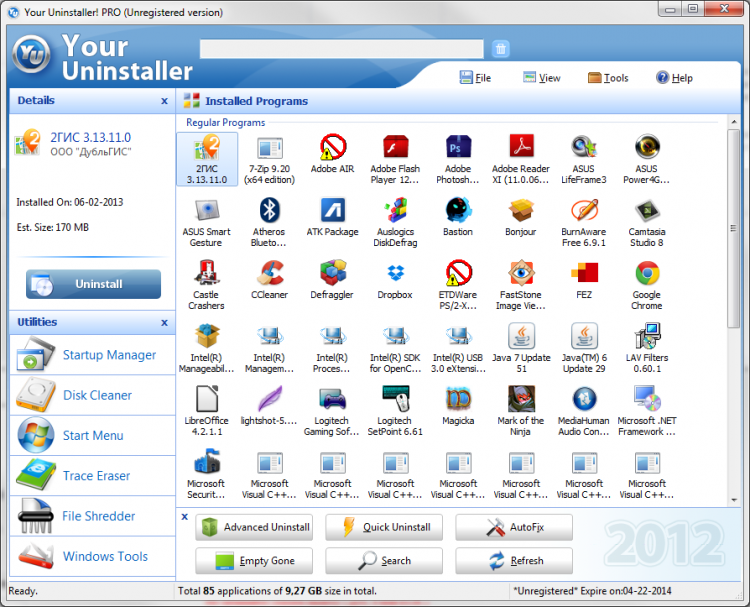The width and height of the screenshot is (750, 607).
Task: Click the Empty Gone button
Action: (254, 561)
